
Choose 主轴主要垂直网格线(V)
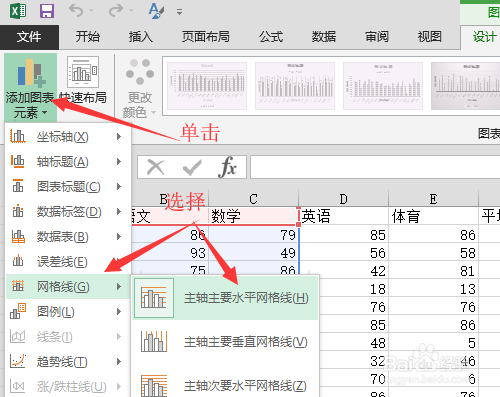click(225, 342)
